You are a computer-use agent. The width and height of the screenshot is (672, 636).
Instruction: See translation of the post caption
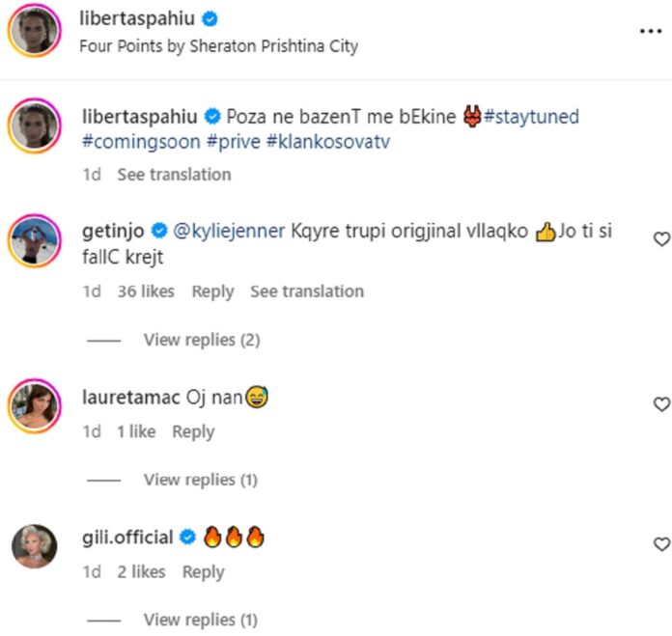[x=174, y=175]
